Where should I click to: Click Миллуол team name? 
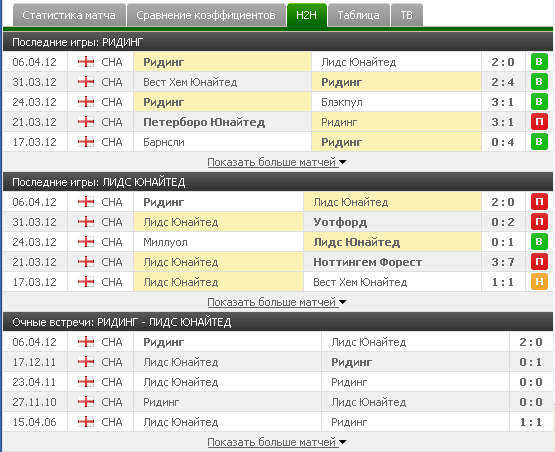pos(165,242)
